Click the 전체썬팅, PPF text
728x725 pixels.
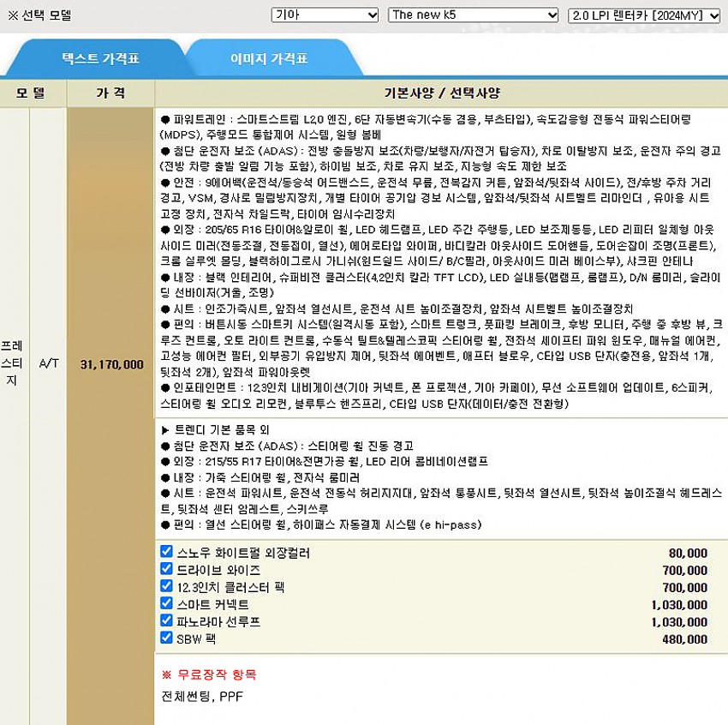[202, 696]
